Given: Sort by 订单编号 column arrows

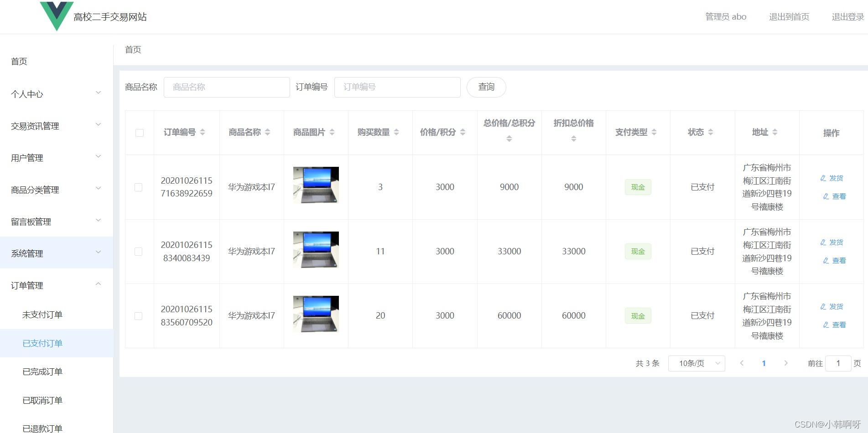Looking at the screenshot, I should click(203, 132).
